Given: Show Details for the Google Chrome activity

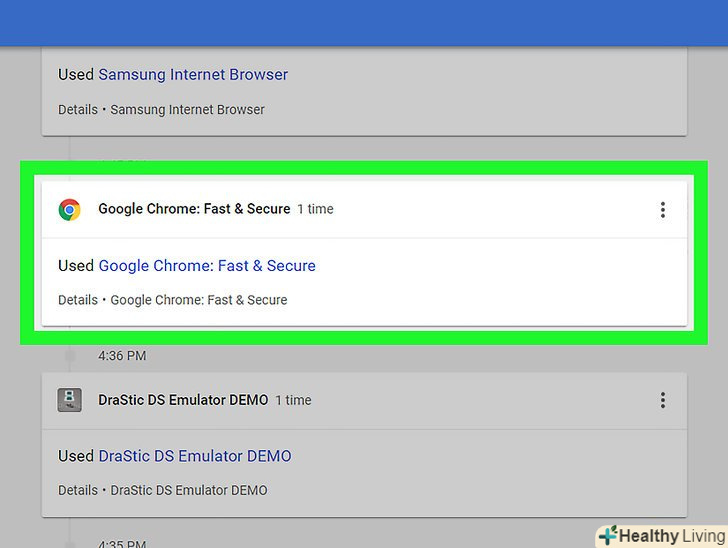Looking at the screenshot, I should (78, 300).
